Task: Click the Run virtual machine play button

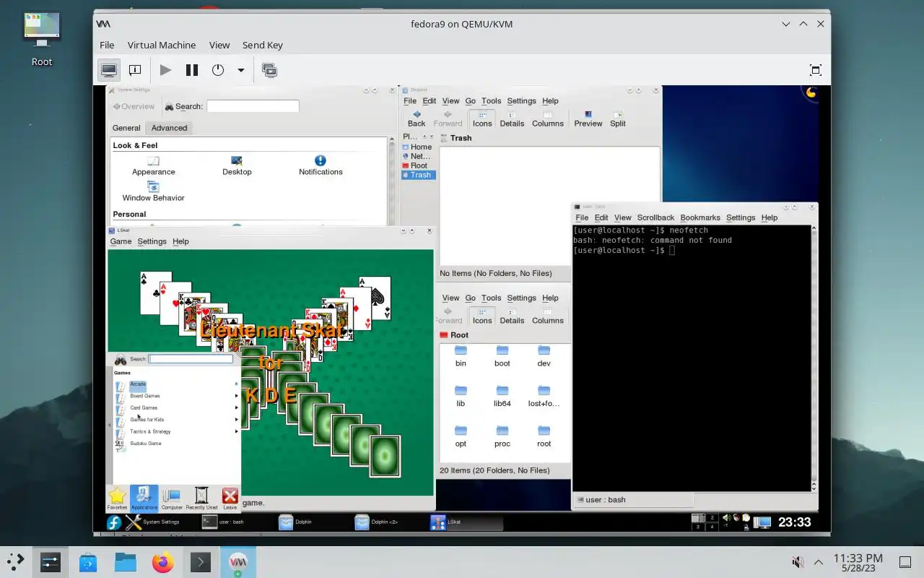Action: coord(165,70)
